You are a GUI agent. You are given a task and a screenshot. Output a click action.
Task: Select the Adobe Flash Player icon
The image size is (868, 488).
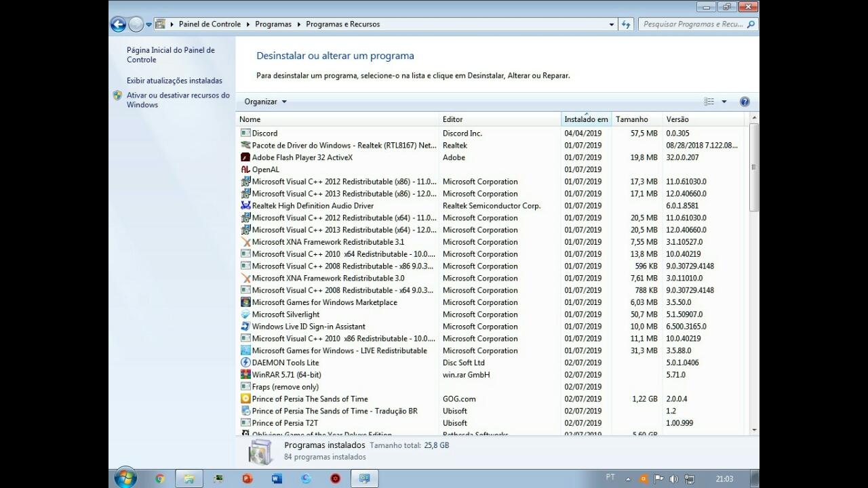coord(245,157)
